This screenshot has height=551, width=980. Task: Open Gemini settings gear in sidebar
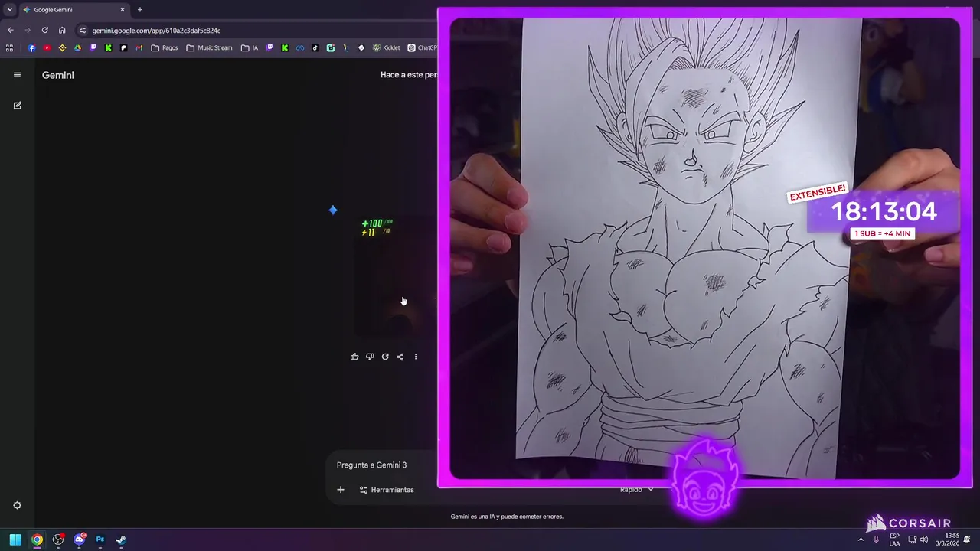17,505
